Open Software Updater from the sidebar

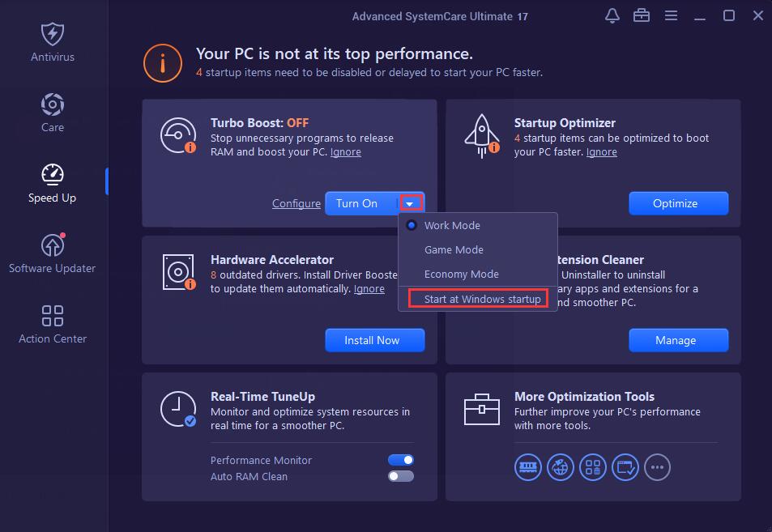[52, 253]
